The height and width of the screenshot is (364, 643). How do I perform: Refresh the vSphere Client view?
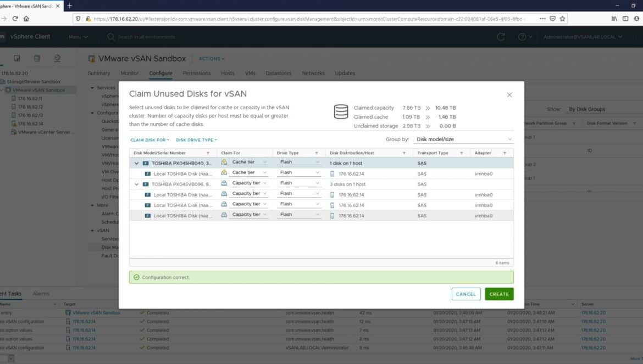tap(501, 37)
